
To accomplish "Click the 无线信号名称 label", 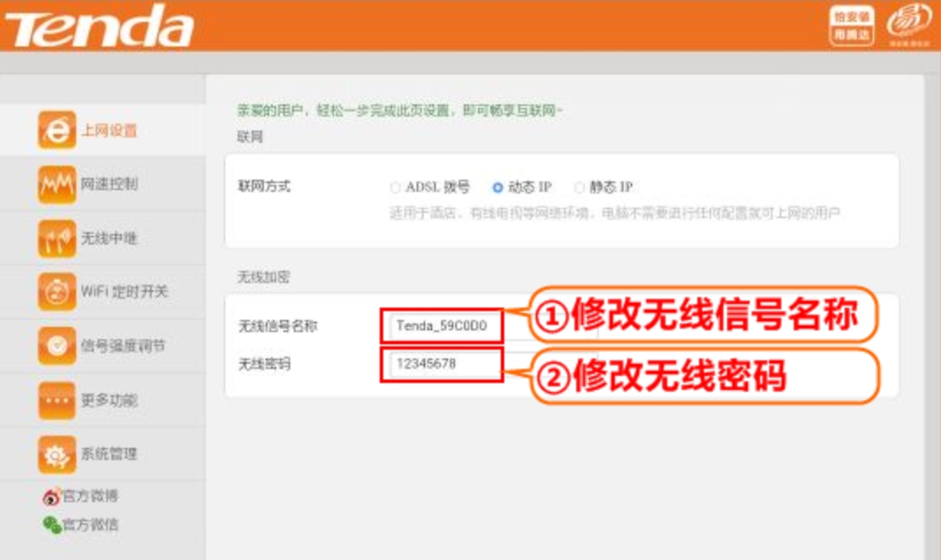I will (x=277, y=326).
